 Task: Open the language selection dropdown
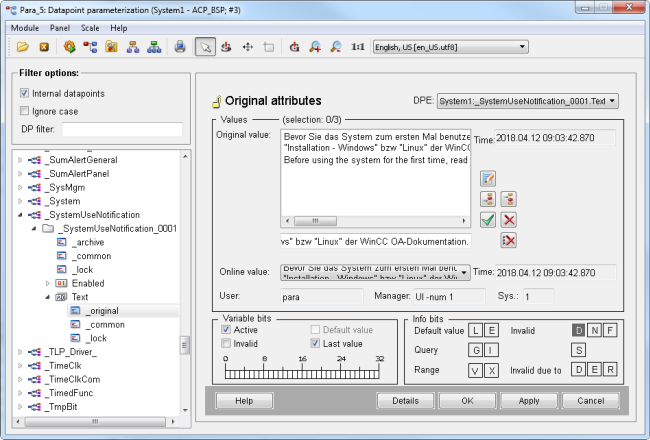point(449,46)
